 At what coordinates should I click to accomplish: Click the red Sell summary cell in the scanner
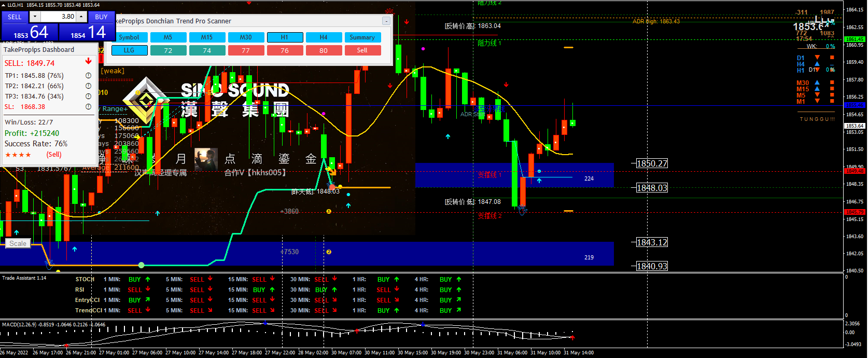362,50
